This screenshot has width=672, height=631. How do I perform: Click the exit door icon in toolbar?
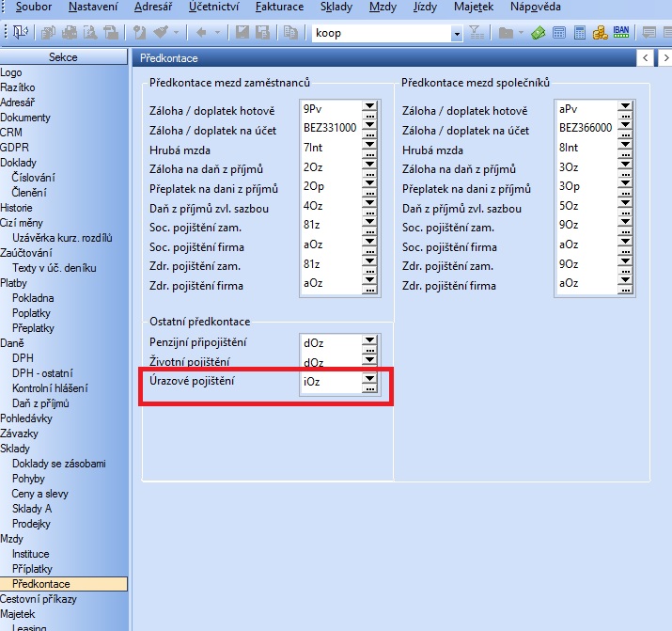[x=20, y=33]
